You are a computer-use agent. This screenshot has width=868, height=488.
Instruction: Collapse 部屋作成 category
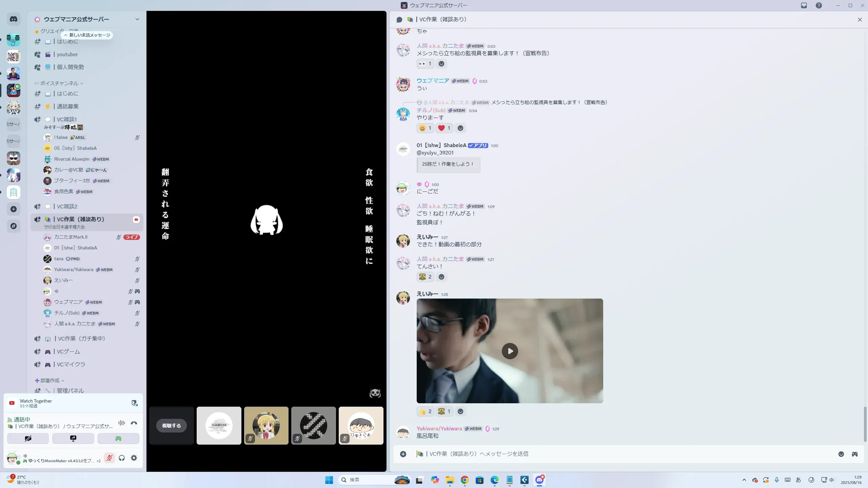point(50,381)
